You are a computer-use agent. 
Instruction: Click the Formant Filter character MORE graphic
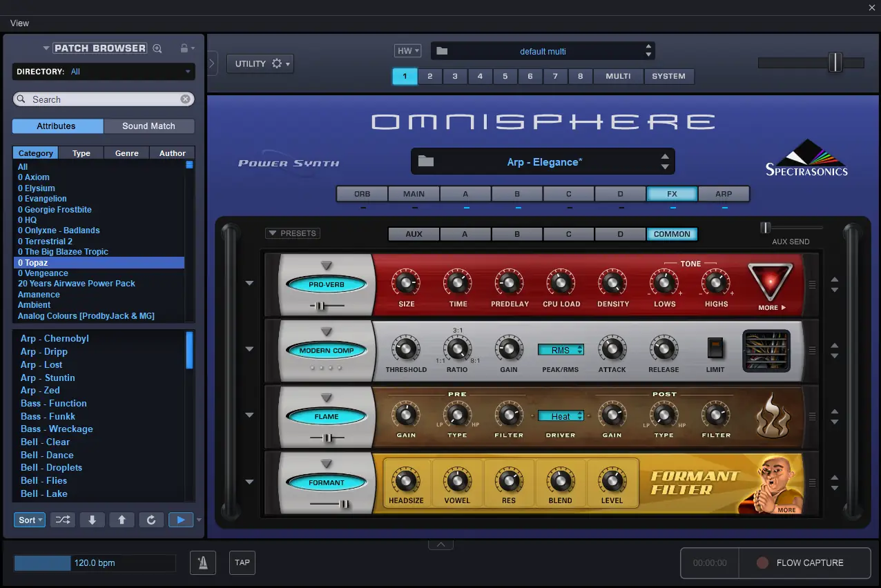tap(771, 484)
